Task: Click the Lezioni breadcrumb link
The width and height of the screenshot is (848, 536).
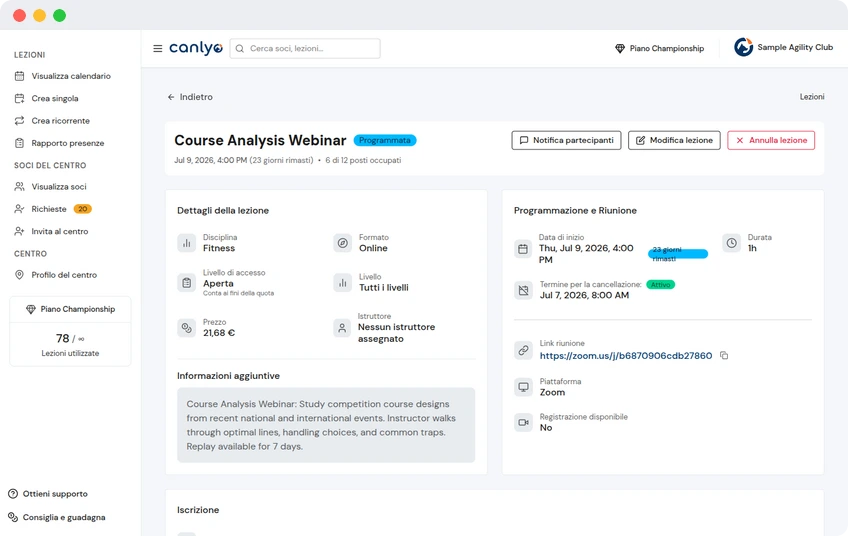Action: point(812,97)
